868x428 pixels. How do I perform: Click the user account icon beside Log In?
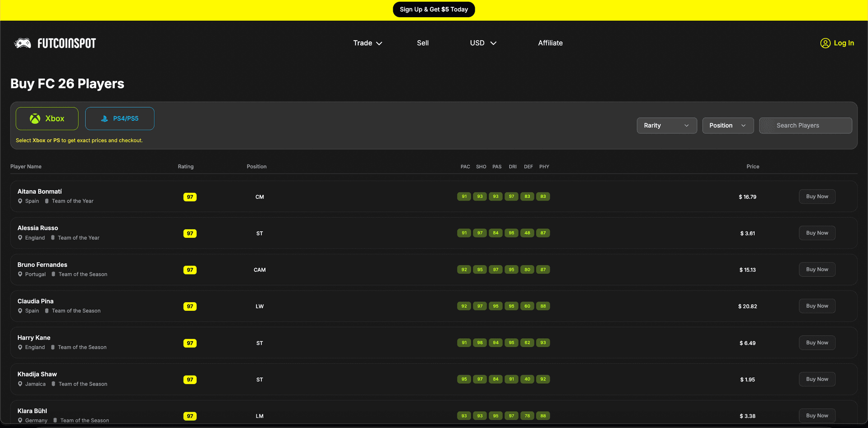pyautogui.click(x=826, y=43)
